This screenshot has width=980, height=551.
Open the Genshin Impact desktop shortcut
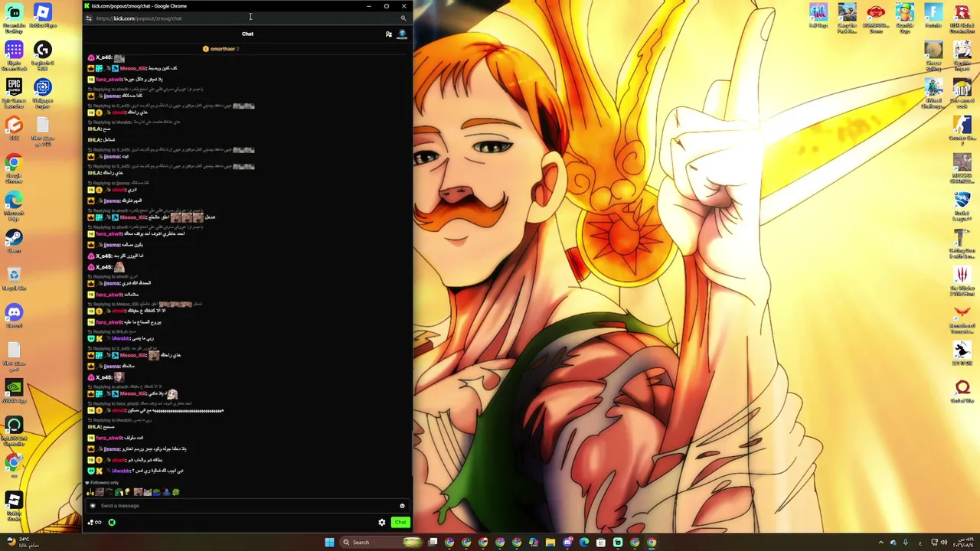pos(962,55)
